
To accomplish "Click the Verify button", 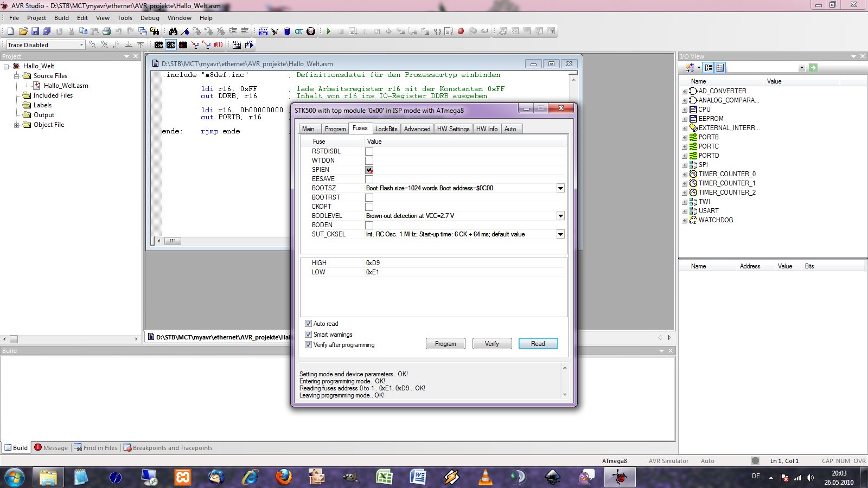I will click(x=492, y=344).
